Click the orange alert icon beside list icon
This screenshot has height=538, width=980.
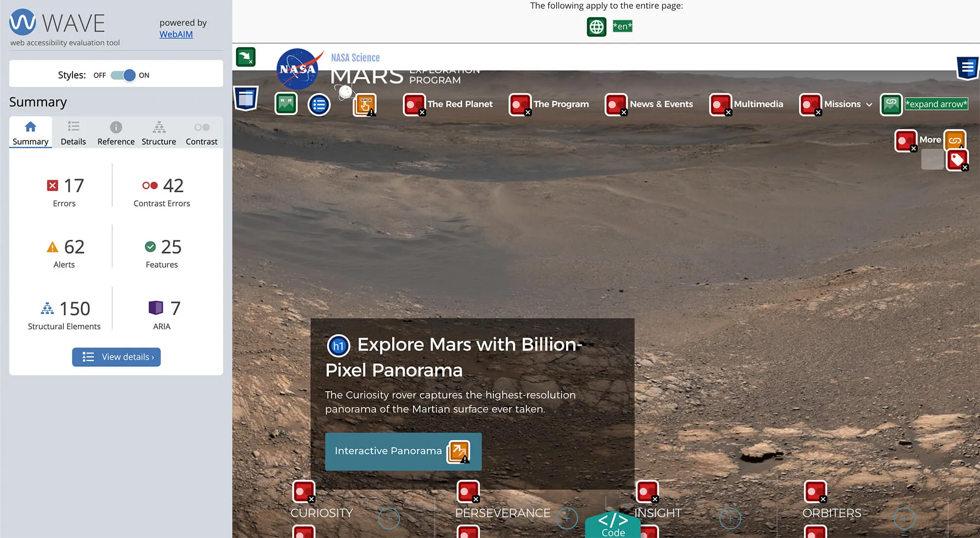[365, 105]
